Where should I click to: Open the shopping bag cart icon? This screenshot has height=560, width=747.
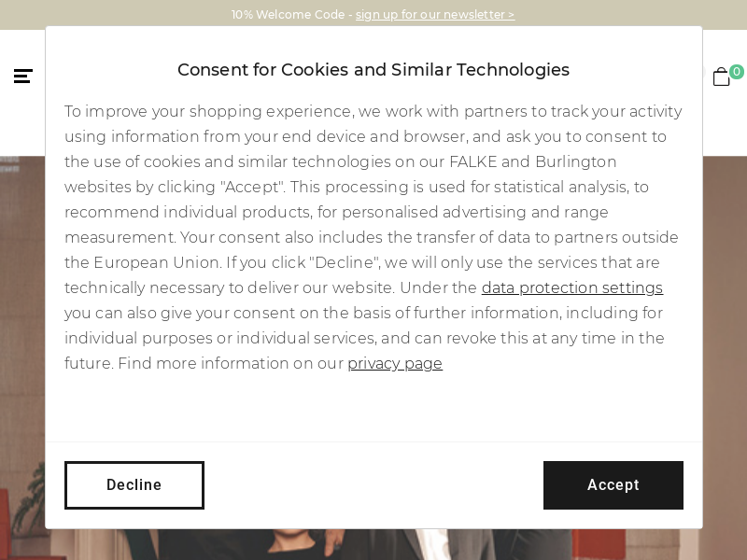click(x=721, y=77)
